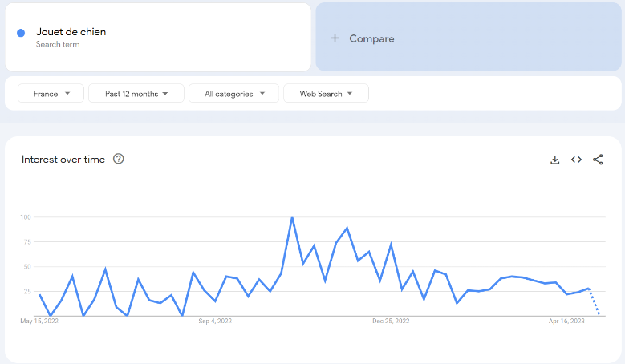Screen dimensions: 625x364
Task: Click the Dec 25, 2022 axis label
Action: pos(391,321)
